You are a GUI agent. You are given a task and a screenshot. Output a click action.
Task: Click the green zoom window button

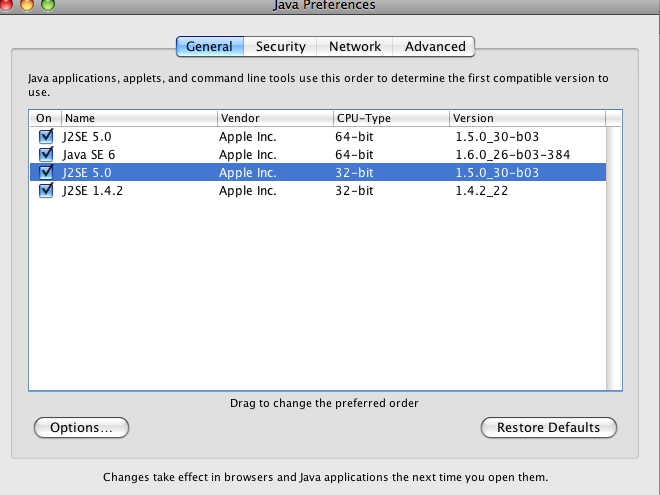point(48,4)
